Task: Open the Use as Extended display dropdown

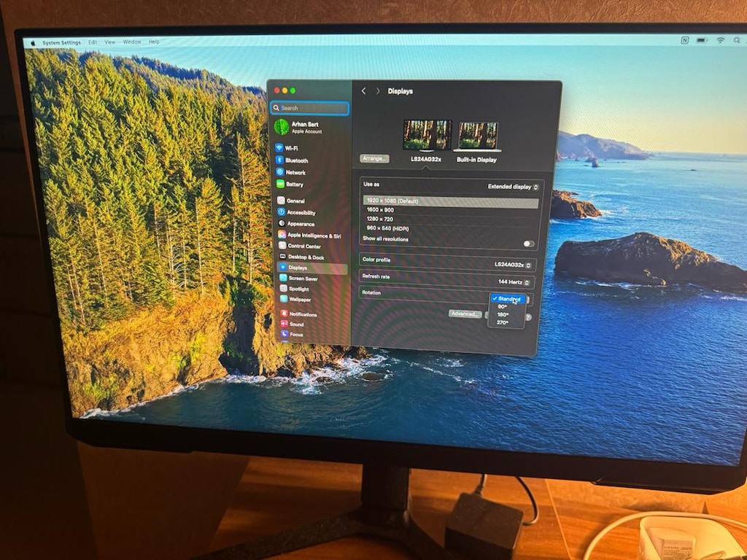Action: point(513,187)
